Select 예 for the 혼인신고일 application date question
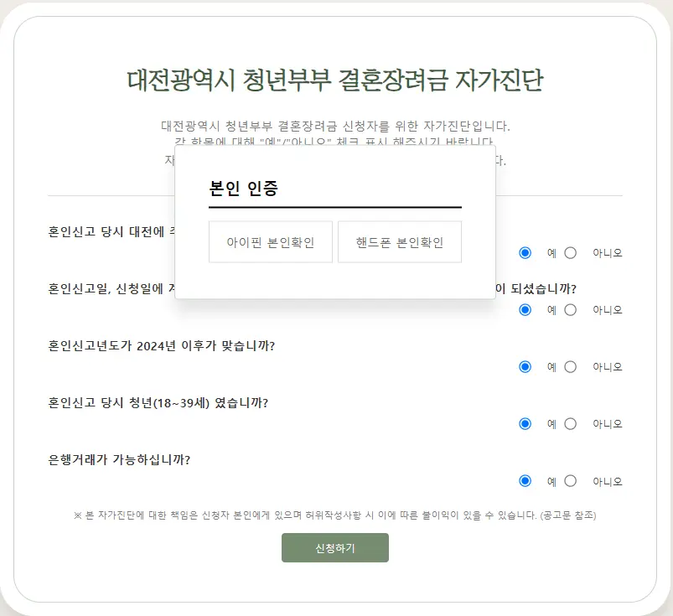 click(525, 309)
